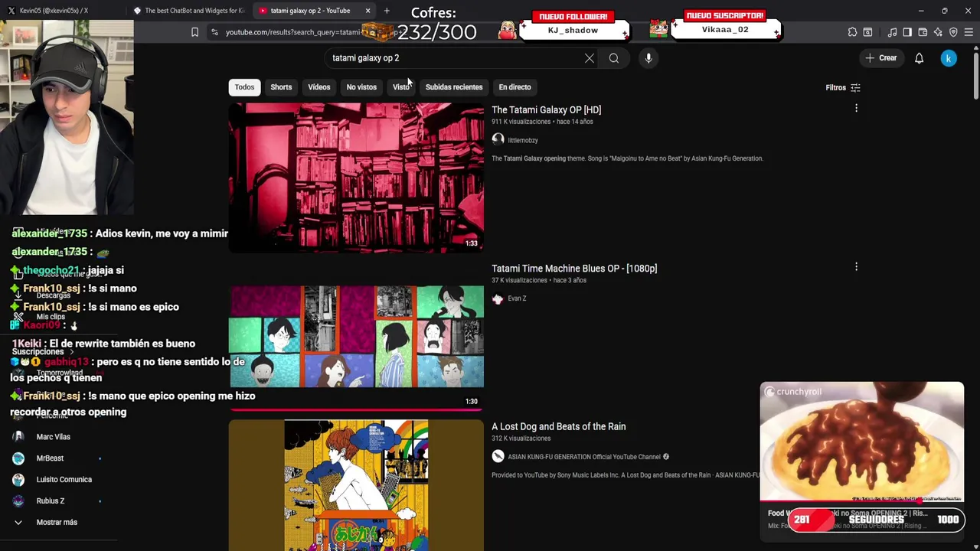Open Evan Z channel avatar
This screenshot has height=551, width=980.
coord(498,298)
